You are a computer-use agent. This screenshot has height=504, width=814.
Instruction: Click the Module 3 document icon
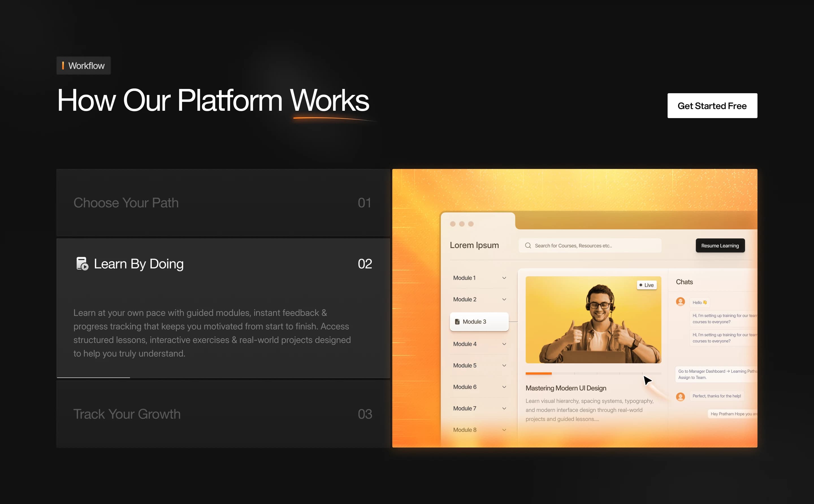[457, 322]
